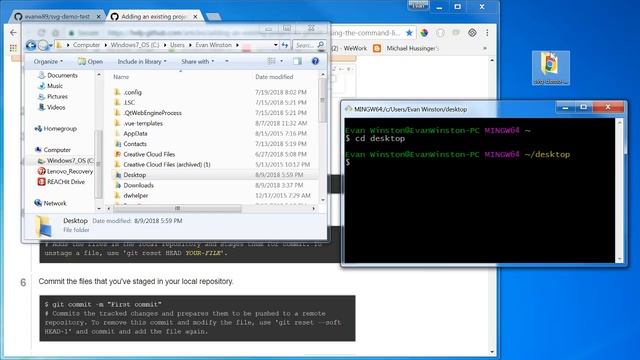The width and height of the screenshot is (640, 360).
Task: Open the Include in library dropdown
Action: [142, 62]
